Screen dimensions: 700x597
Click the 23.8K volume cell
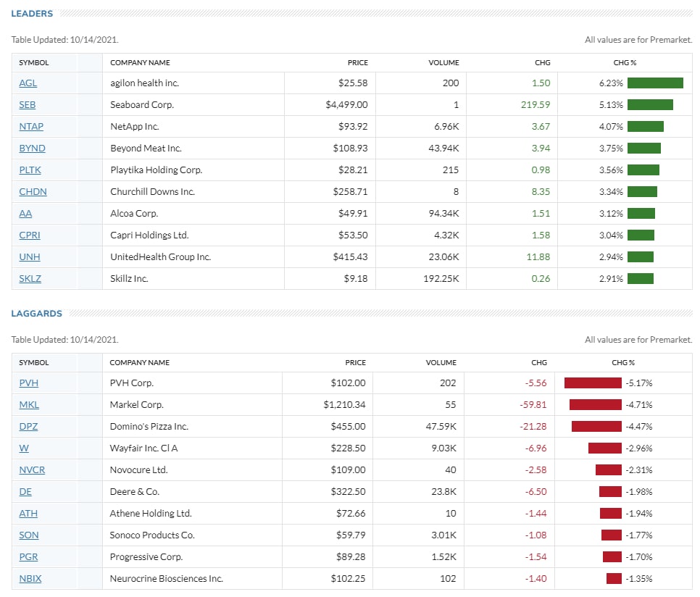click(x=443, y=492)
